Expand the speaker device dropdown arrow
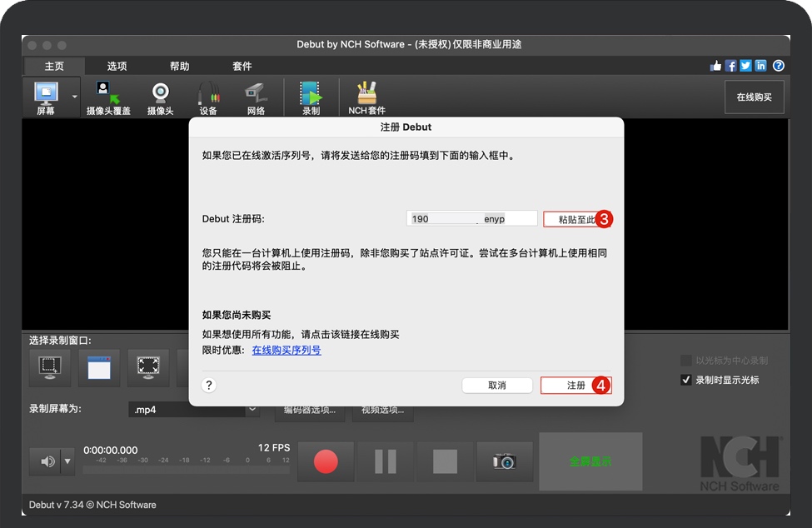The image size is (812, 528). (x=68, y=462)
